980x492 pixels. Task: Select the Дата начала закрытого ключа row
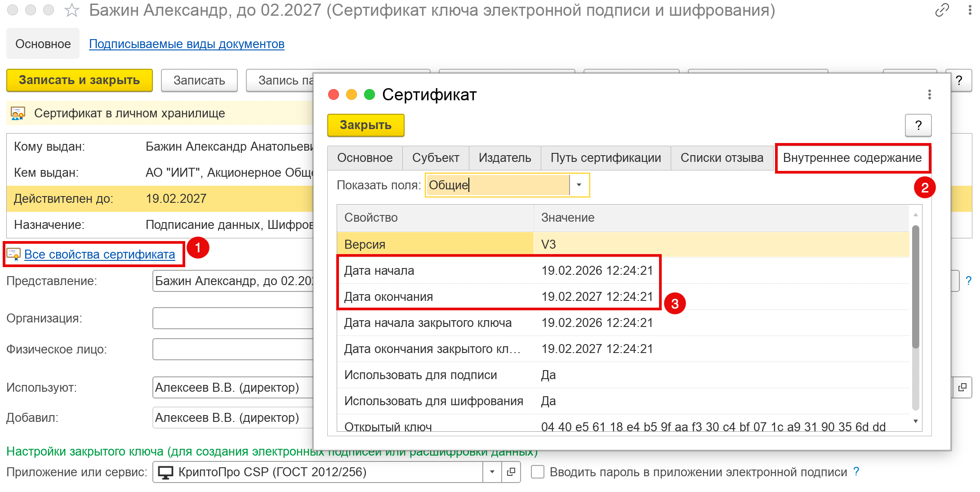coord(623,322)
